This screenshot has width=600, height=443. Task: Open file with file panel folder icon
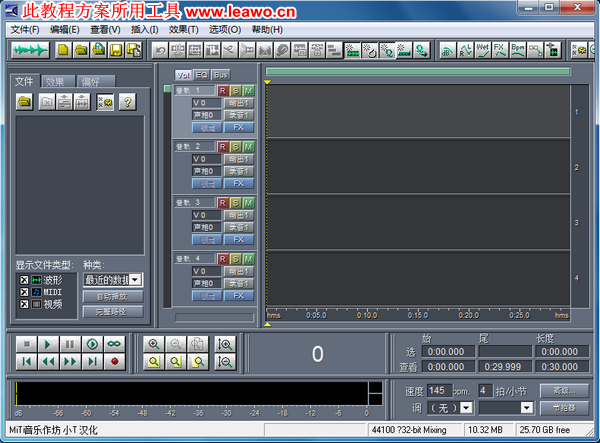[x=24, y=102]
